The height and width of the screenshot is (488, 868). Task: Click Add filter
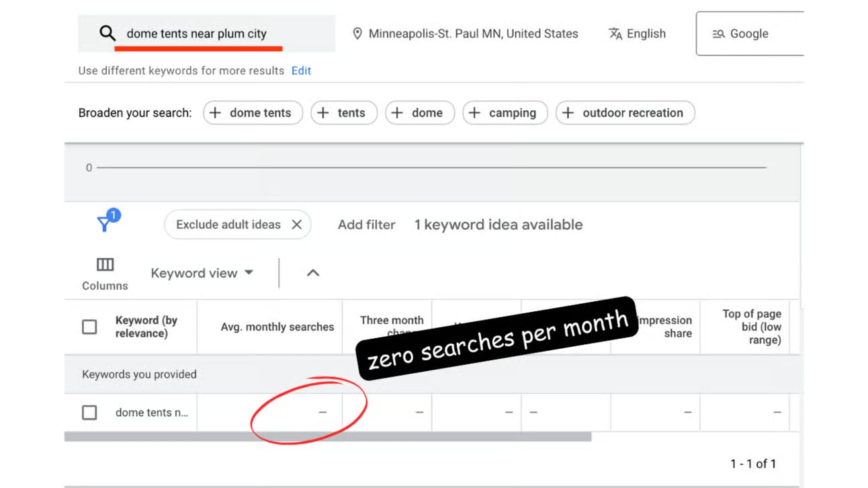click(x=367, y=225)
